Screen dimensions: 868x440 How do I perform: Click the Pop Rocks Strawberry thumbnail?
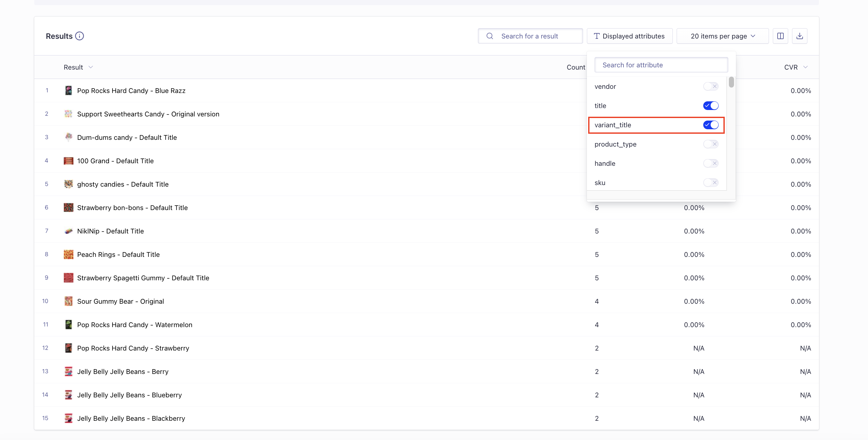pos(68,348)
